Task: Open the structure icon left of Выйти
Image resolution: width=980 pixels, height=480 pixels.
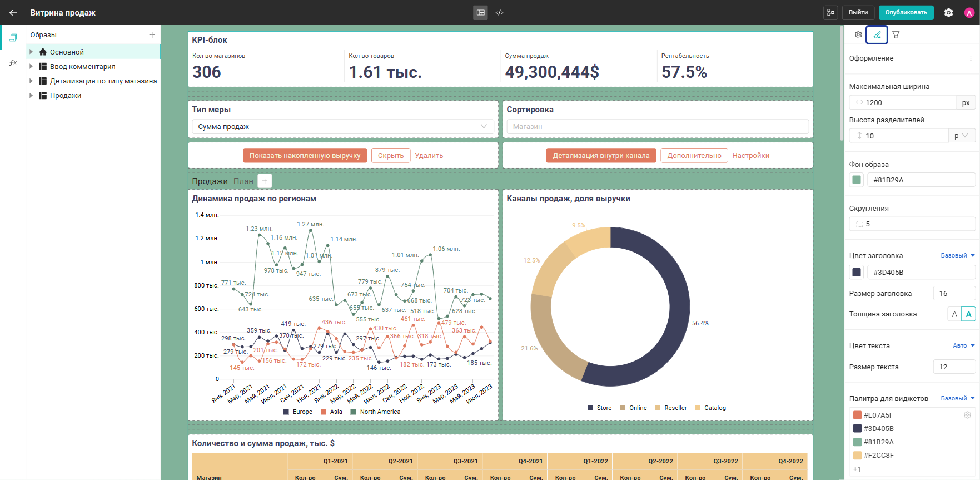Action: (830, 12)
